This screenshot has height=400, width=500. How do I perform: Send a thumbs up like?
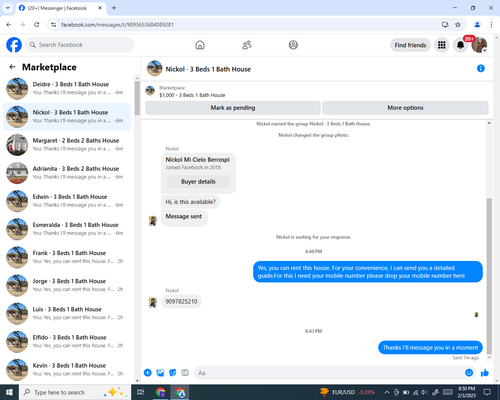pyautogui.click(x=485, y=373)
